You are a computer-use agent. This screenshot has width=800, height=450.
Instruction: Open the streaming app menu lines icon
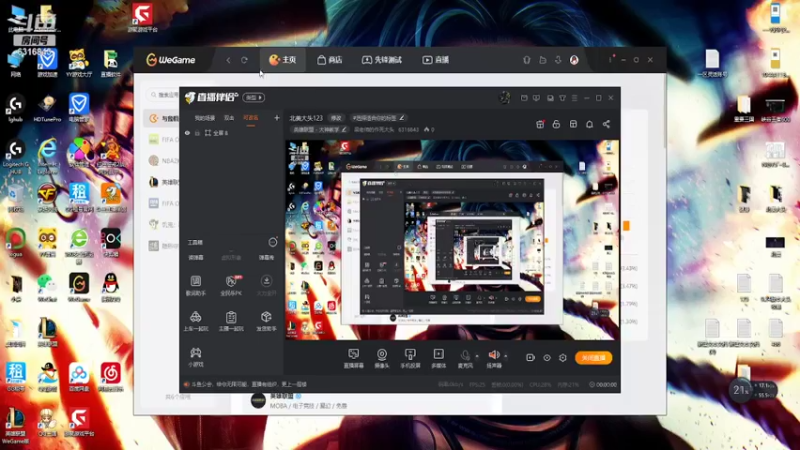pyautogui.click(x=574, y=97)
